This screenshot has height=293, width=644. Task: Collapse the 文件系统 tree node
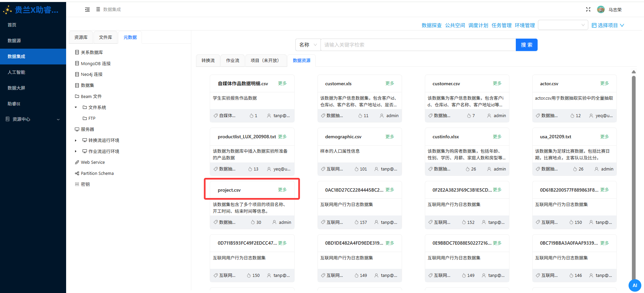coord(76,107)
